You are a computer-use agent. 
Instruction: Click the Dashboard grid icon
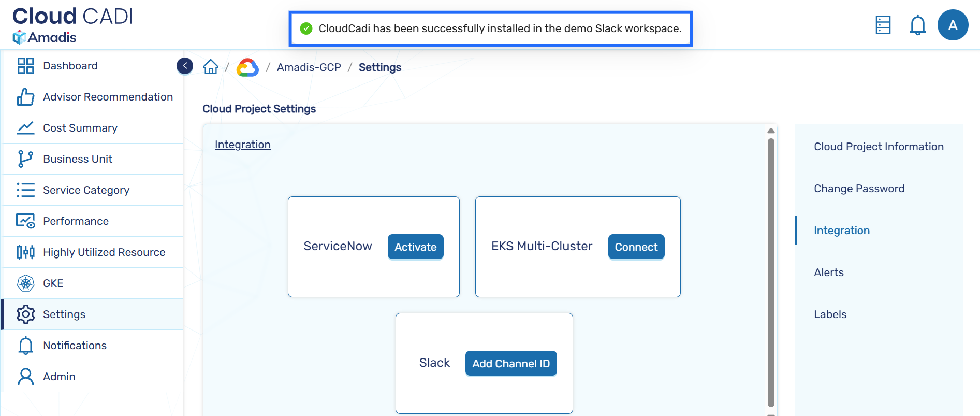(25, 66)
